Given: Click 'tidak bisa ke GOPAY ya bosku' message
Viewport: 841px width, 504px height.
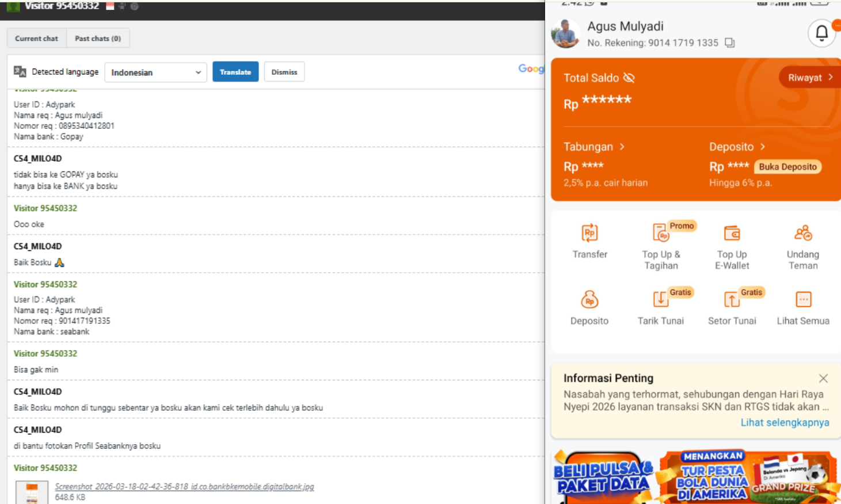Looking at the screenshot, I should pyautogui.click(x=66, y=175).
